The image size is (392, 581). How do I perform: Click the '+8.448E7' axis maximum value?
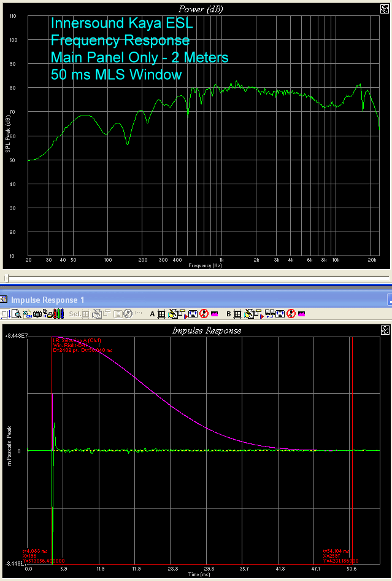coord(16,336)
